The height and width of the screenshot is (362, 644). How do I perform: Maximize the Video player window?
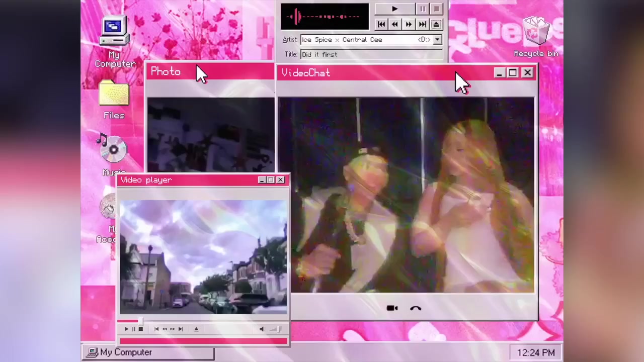click(271, 180)
